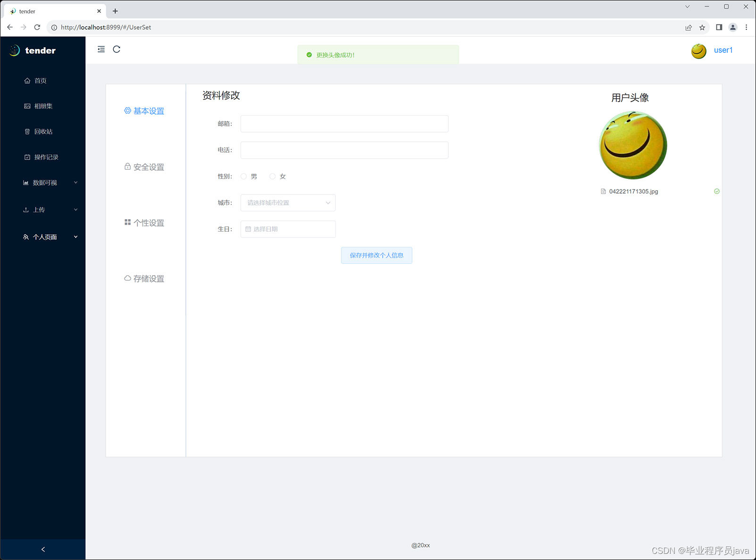Expand the 个人页面 personal page submenu
This screenshot has width=756, height=560.
click(x=42, y=237)
